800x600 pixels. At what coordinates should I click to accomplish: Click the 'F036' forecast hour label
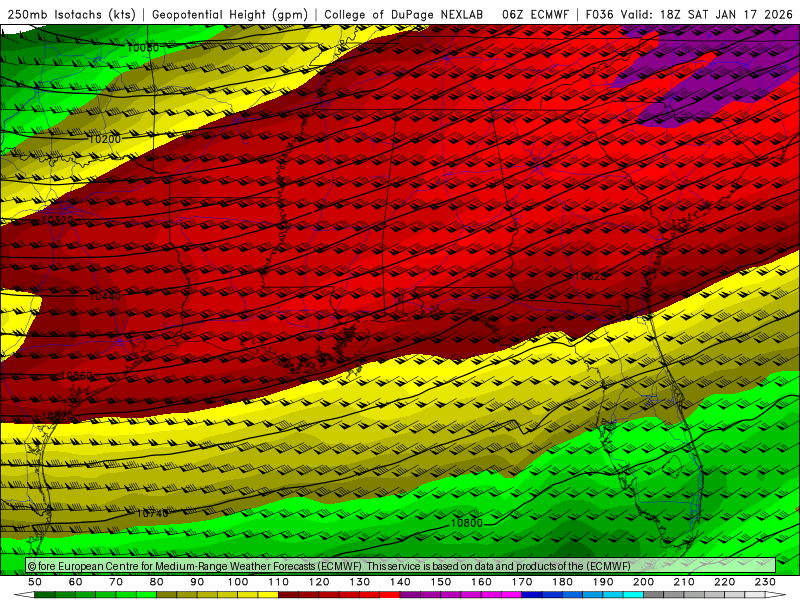(599, 14)
